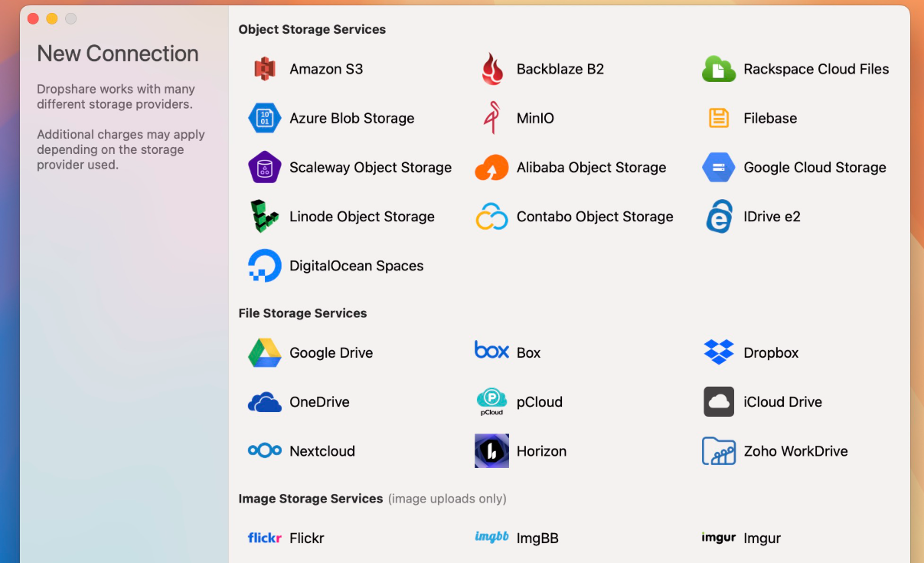Choose the Alibaba Object Storage label
This screenshot has width=924, height=563.
(x=592, y=167)
